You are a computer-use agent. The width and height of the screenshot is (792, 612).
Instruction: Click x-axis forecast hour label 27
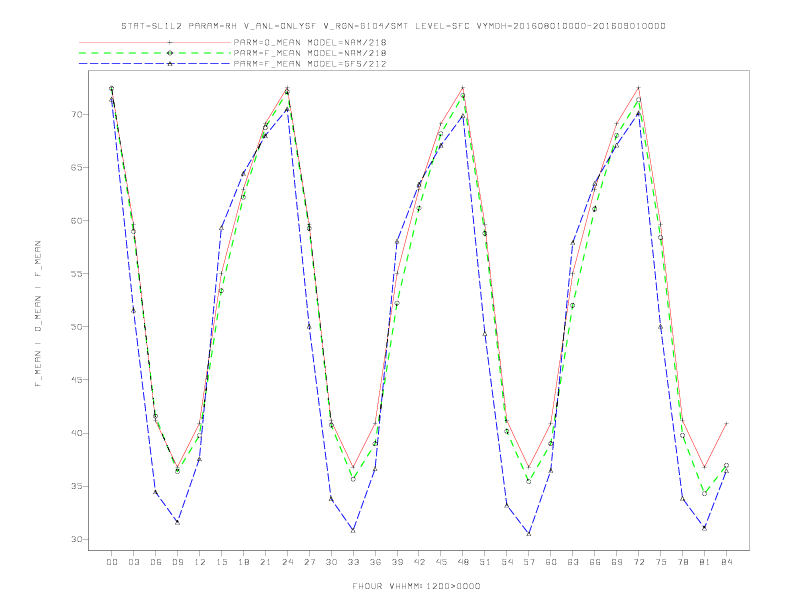pos(309,562)
